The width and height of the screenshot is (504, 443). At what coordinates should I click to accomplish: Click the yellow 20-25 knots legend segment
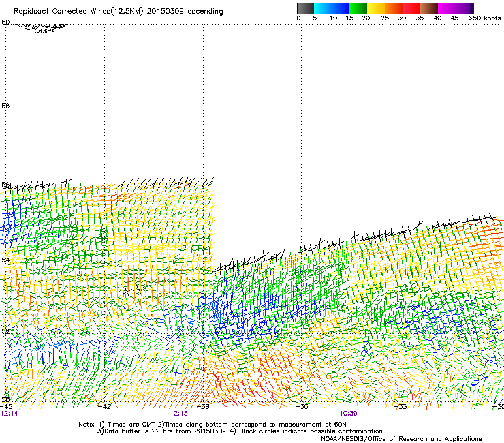click(376, 8)
